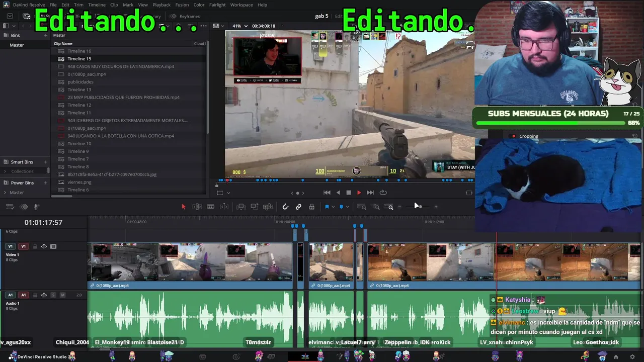
Task: Lock the Audio 1 track
Action: 35,295
